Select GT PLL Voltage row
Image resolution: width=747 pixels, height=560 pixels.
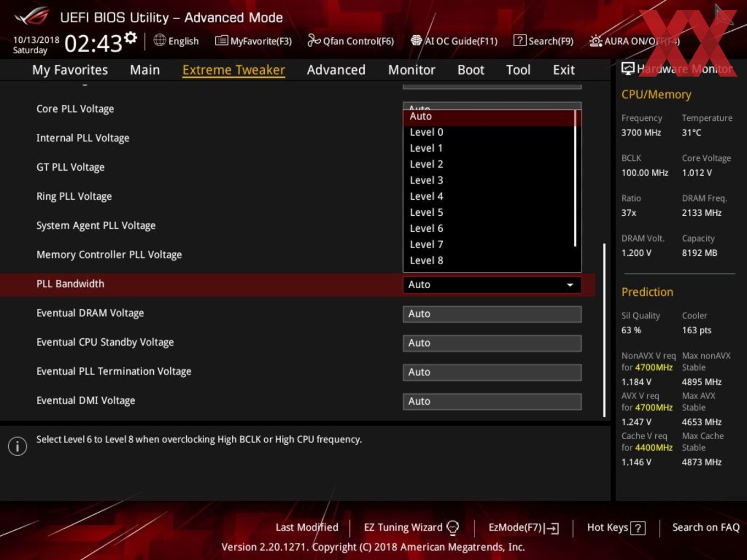[x=70, y=167]
